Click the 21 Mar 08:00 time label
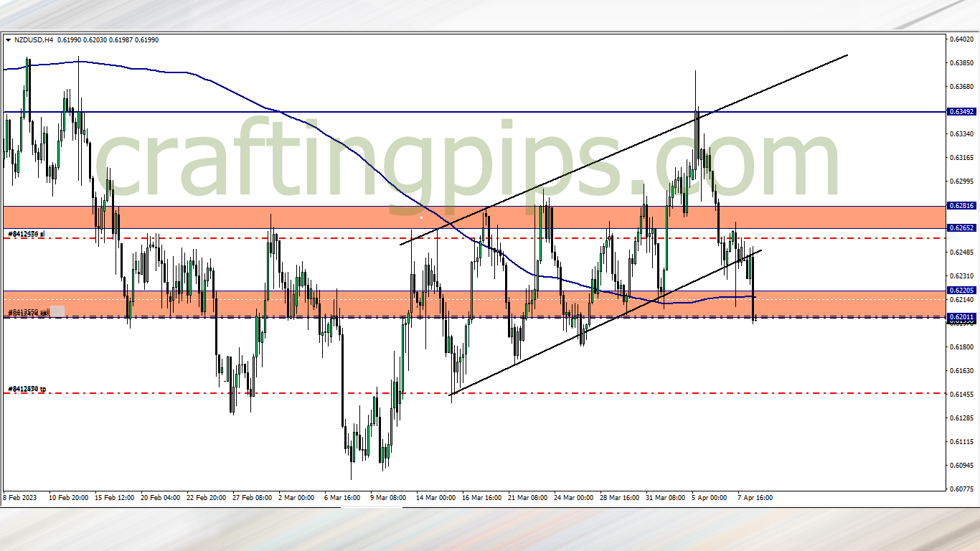This screenshot has width=980, height=551. click(x=528, y=497)
